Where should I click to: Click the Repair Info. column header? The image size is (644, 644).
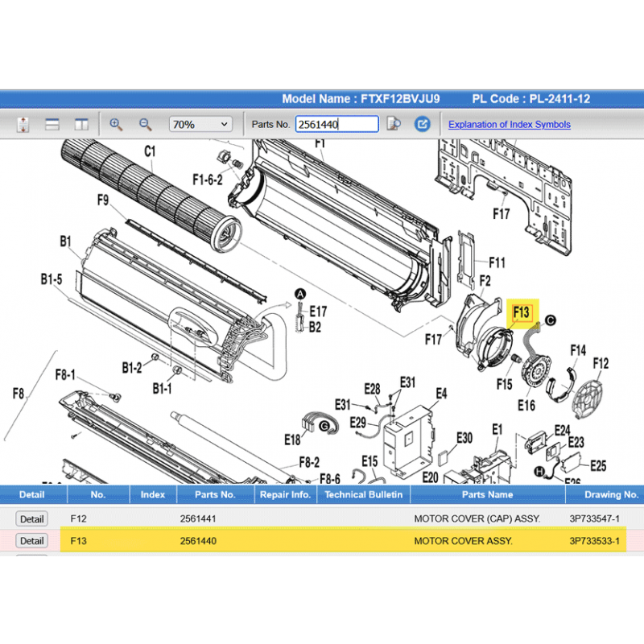[286, 494]
